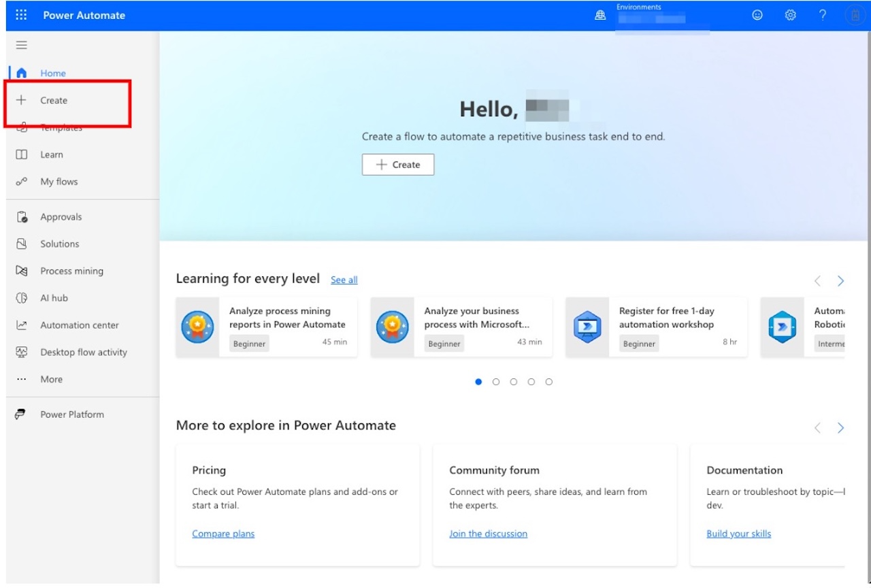Image resolution: width=871 pixels, height=588 pixels.
Task: Click the Help question mark icon
Action: click(x=823, y=15)
